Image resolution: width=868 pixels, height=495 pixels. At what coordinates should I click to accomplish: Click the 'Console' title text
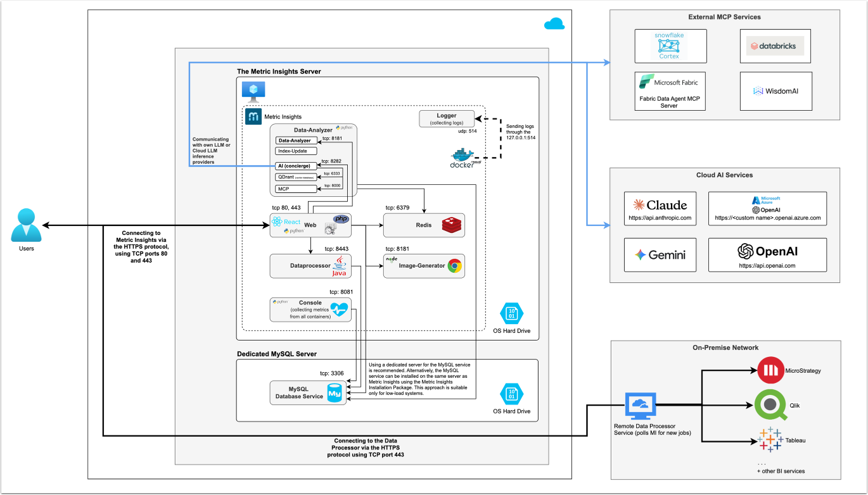[310, 303]
